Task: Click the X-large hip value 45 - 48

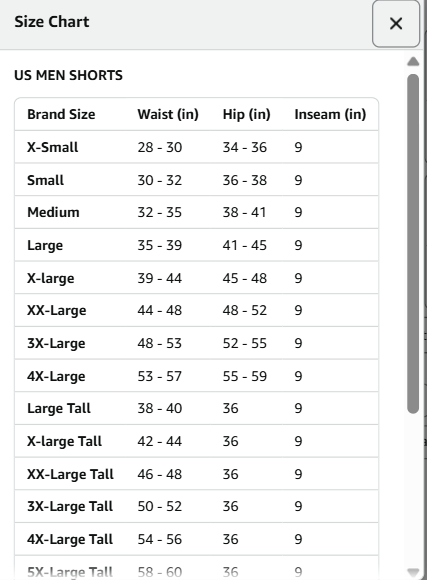Action: 245,278
